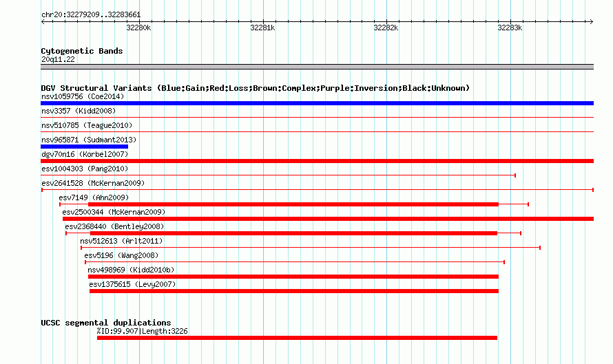Select the esv7149 red bar
The height and width of the screenshot is (364, 613).
[293, 204]
